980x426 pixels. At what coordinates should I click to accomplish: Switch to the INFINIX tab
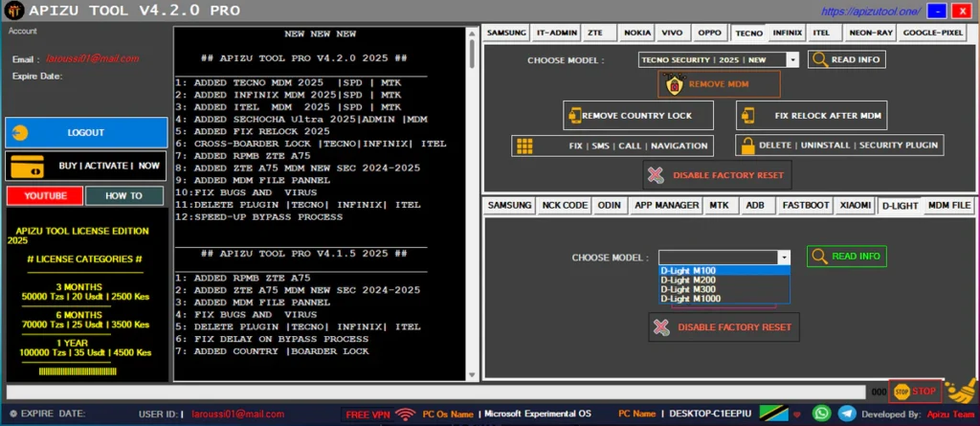click(x=787, y=33)
